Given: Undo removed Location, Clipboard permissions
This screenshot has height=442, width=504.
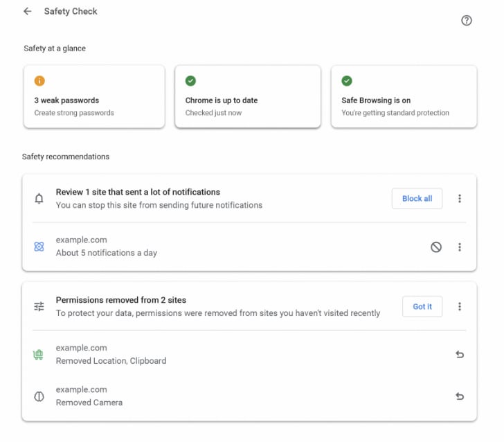Looking at the screenshot, I should click(460, 355).
